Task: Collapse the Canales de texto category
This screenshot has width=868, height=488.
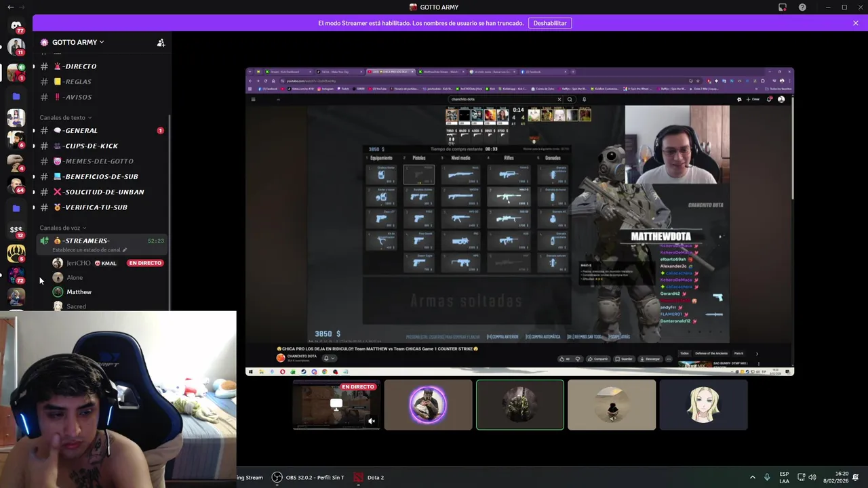Action: coord(65,117)
